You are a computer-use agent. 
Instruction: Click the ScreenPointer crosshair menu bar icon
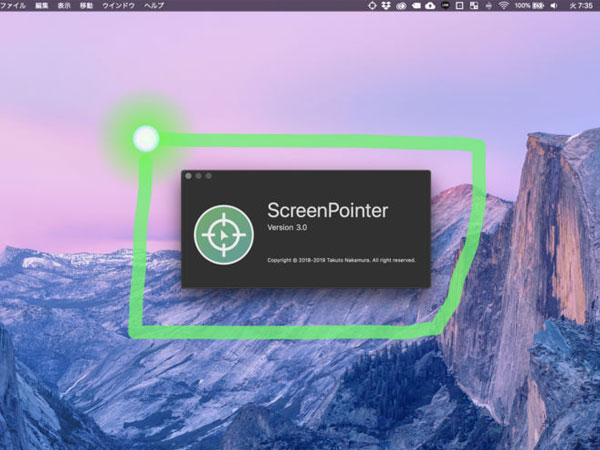372,5
